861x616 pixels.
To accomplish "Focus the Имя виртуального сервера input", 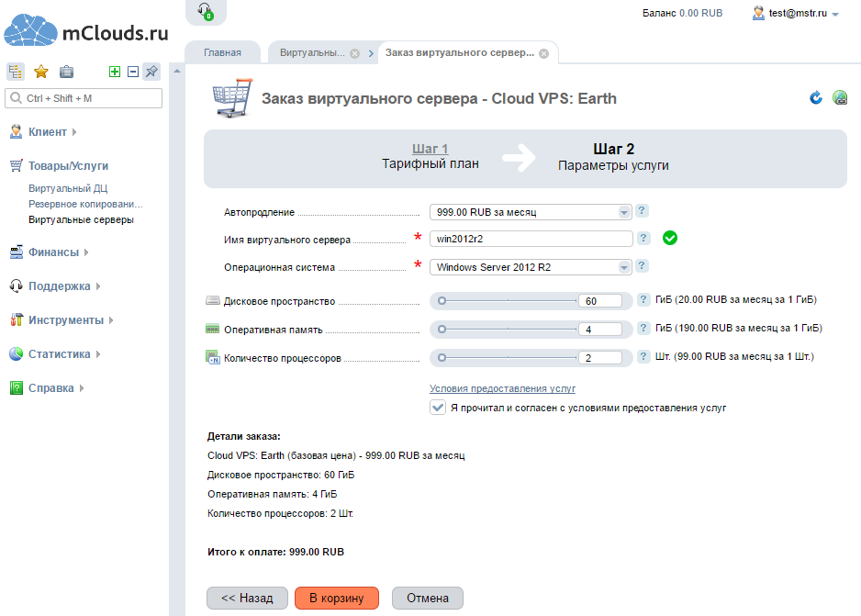I will click(x=531, y=239).
